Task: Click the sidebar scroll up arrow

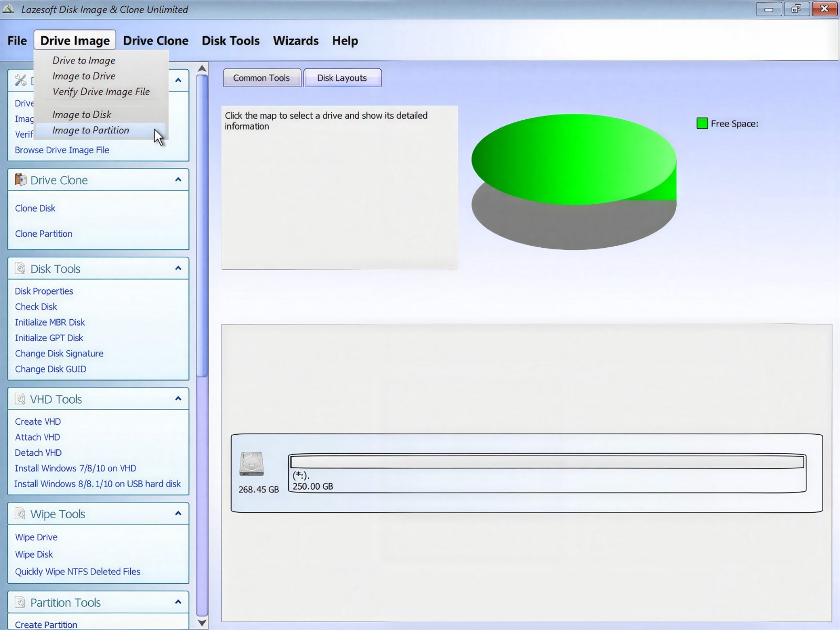Action: (202, 68)
